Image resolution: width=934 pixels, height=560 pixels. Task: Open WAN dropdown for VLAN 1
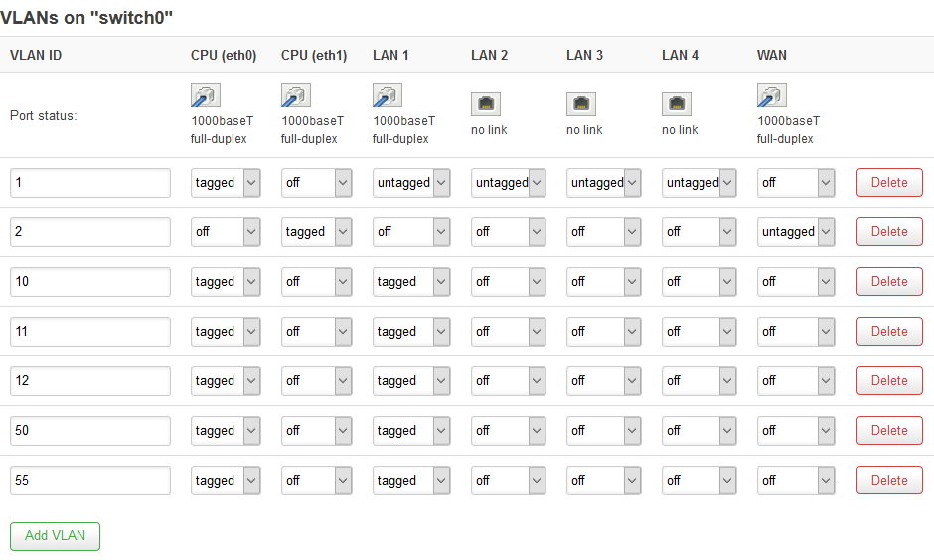796,183
